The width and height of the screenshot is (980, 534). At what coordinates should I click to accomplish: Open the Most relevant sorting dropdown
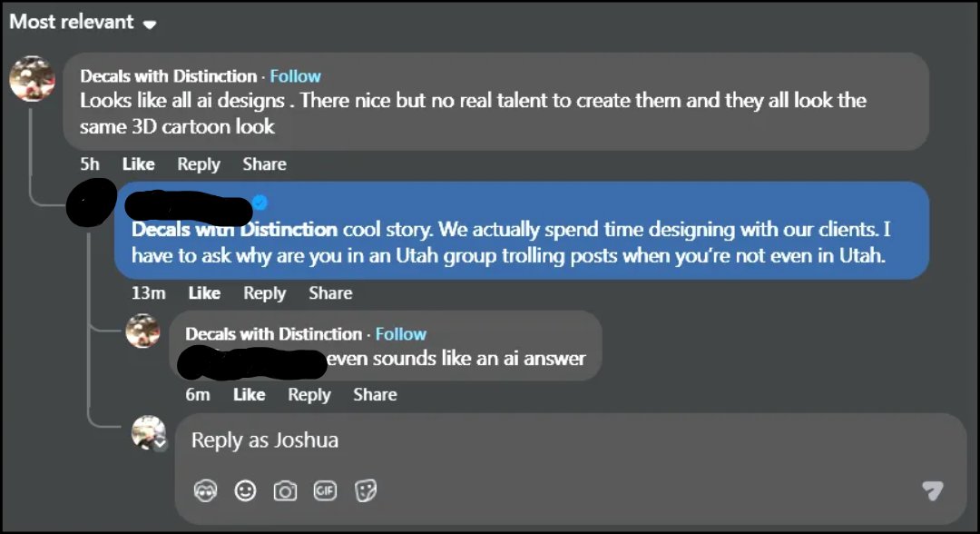[83, 22]
